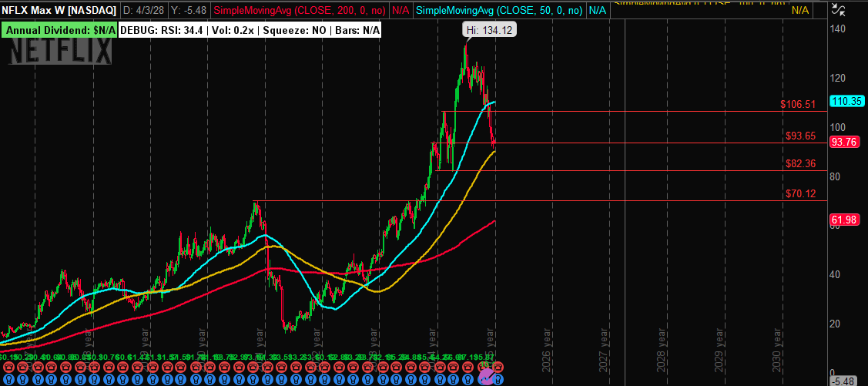Click the red 93.76 last price bubble
The image size is (868, 386).
pyautogui.click(x=845, y=142)
